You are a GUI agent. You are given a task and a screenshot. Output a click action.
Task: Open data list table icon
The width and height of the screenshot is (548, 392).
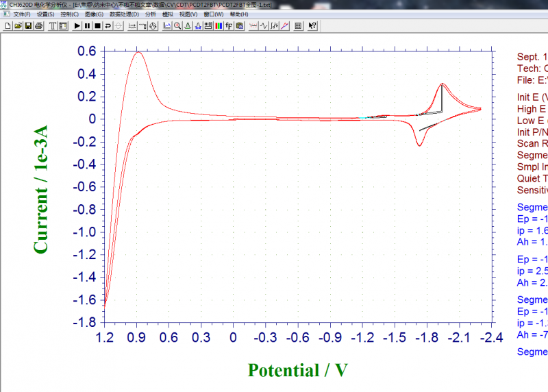(298, 26)
